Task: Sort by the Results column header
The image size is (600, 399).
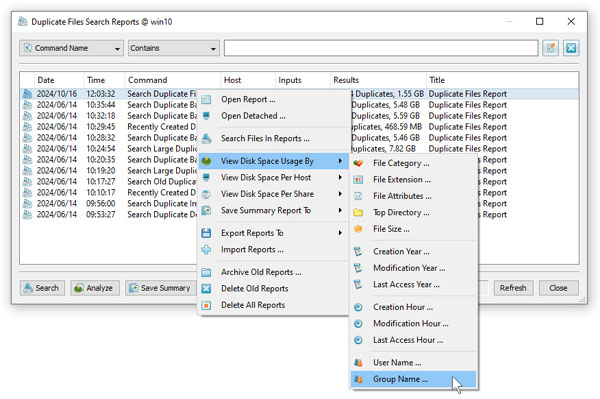Action: [378, 80]
